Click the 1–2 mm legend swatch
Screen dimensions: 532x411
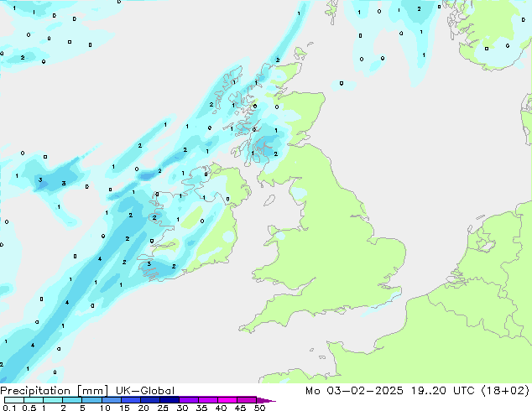53,400
